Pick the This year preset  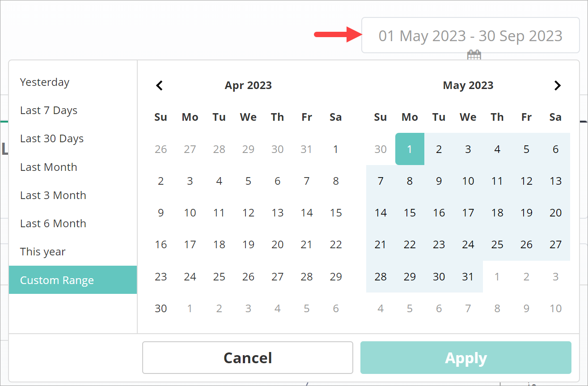click(x=43, y=252)
